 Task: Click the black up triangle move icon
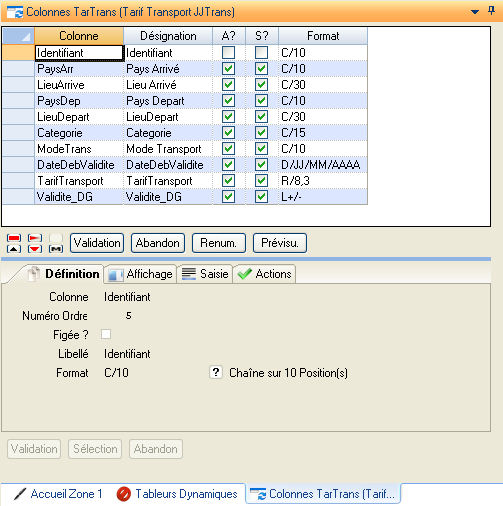click(x=14, y=249)
